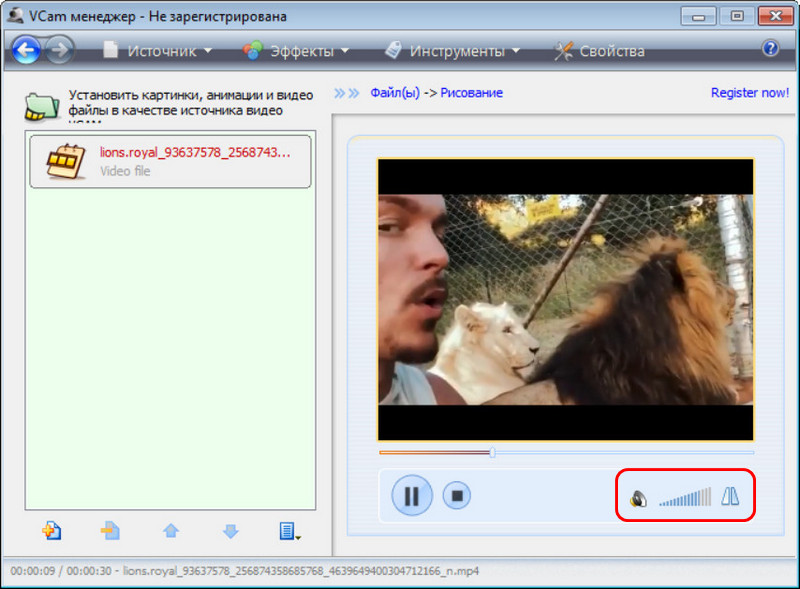This screenshot has width=800, height=589.
Task: Move the selected file up
Action: click(x=171, y=531)
